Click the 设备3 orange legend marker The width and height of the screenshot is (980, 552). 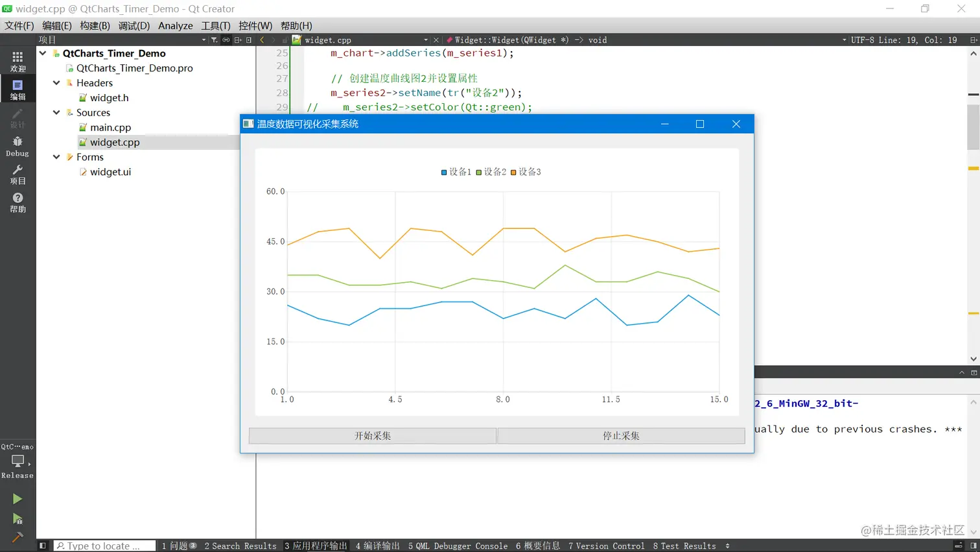(513, 173)
